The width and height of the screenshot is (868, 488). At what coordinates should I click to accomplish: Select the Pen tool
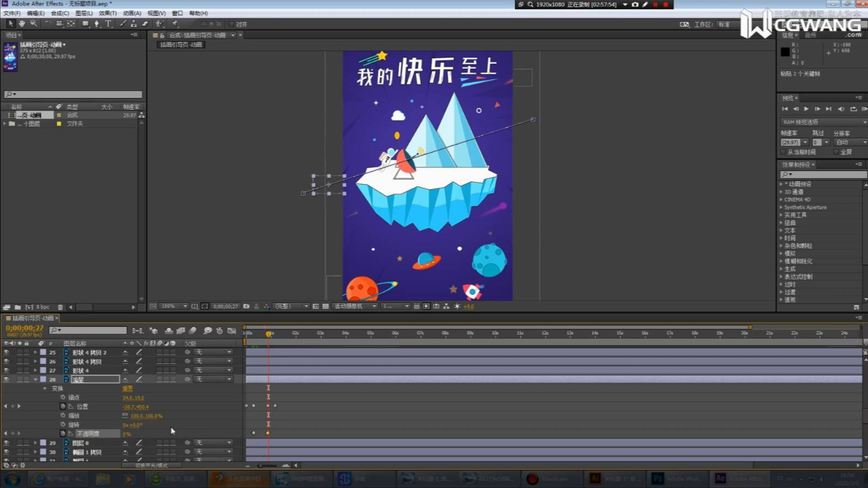point(97,23)
